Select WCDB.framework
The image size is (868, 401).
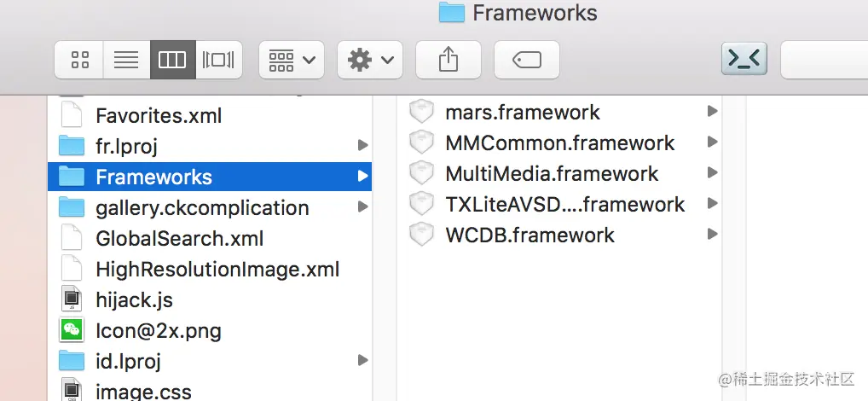[x=559, y=235]
